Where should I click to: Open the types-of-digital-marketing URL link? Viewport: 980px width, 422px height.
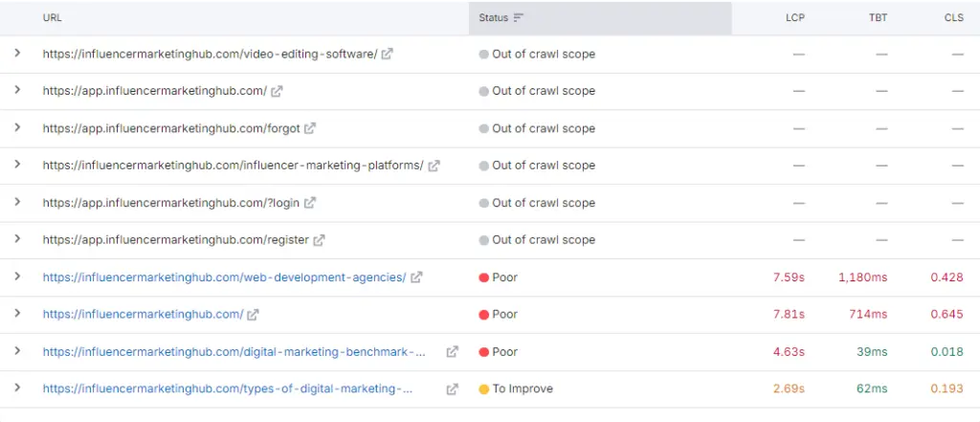(x=228, y=389)
